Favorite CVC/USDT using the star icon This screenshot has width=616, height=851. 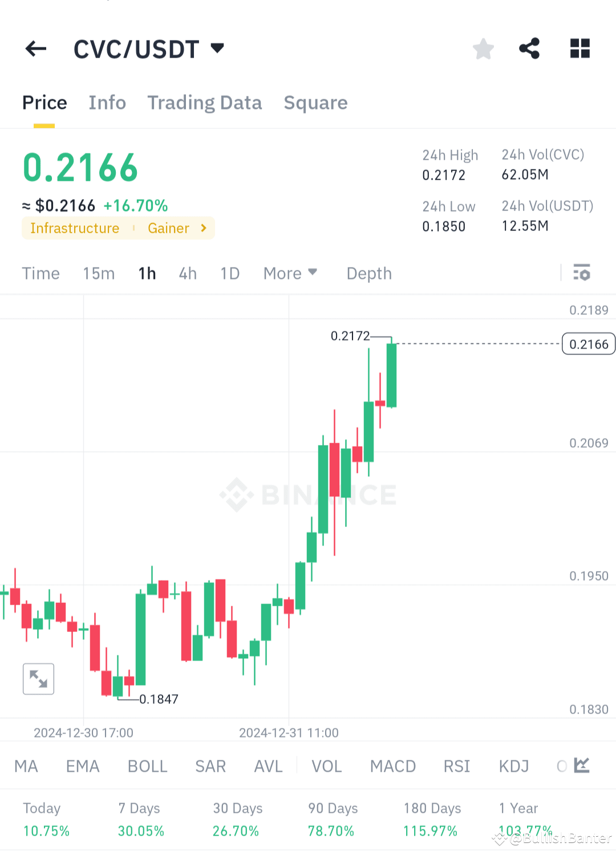(483, 49)
